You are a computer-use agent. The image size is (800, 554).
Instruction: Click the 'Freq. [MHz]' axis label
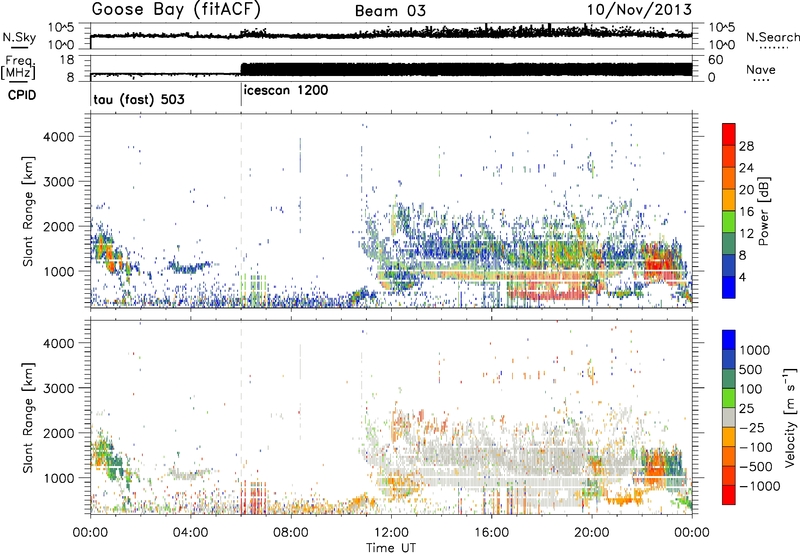(18, 67)
